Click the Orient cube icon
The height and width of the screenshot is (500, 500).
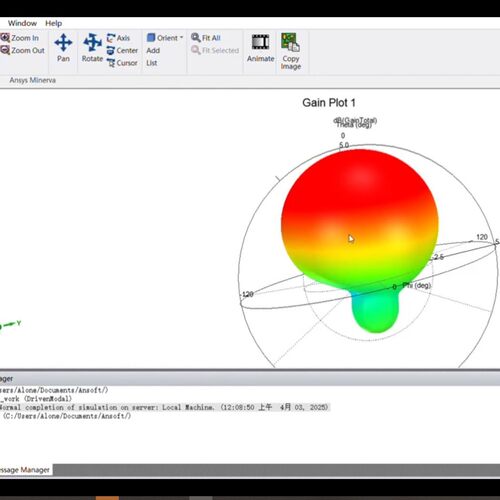coord(151,38)
